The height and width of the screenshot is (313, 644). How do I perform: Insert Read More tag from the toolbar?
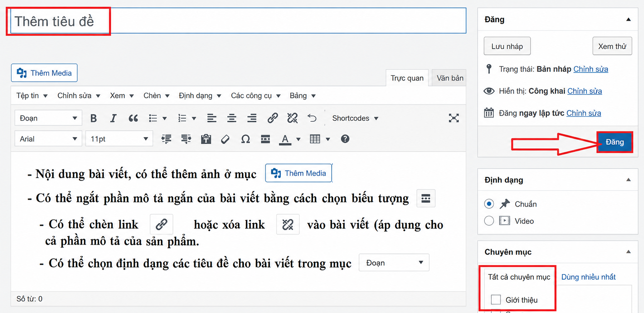tap(265, 139)
